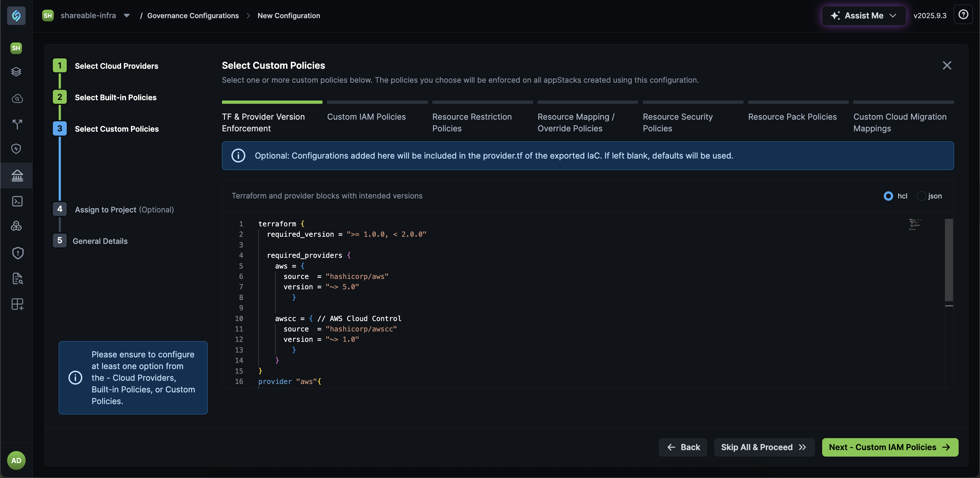Screen dimensions: 980x478
Task: Select the hcl format radio button
Action: pyautogui.click(x=888, y=196)
